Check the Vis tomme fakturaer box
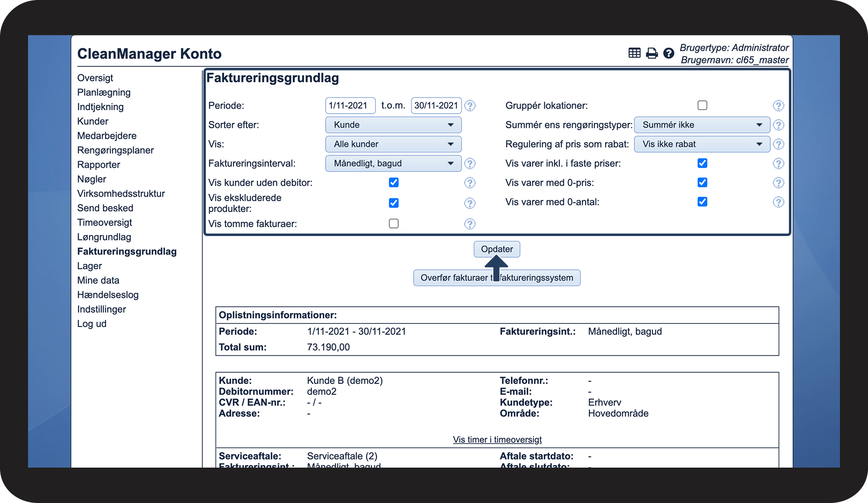 pyautogui.click(x=393, y=224)
